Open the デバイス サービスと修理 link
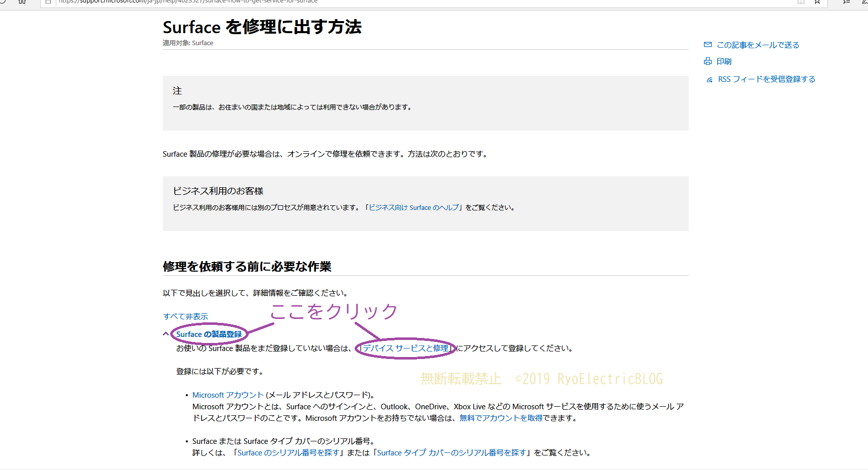The image size is (868, 470). coord(405,348)
